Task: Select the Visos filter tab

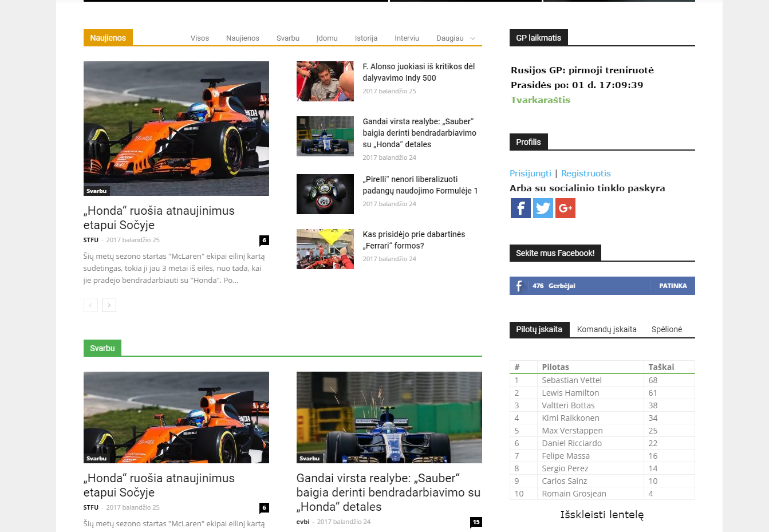Action: (200, 38)
